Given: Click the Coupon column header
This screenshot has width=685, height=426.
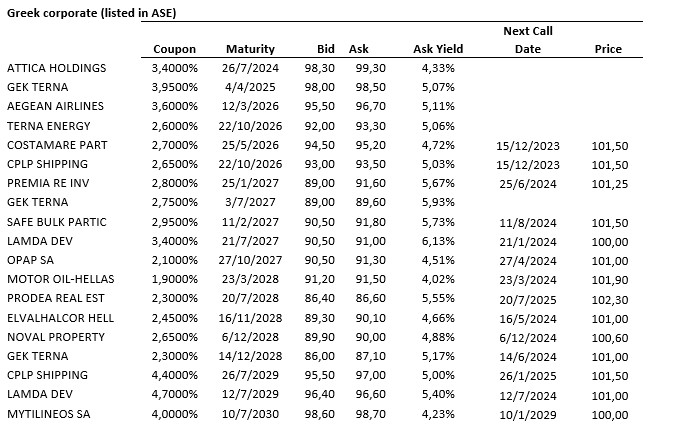Looking at the screenshot, I should [x=174, y=49].
